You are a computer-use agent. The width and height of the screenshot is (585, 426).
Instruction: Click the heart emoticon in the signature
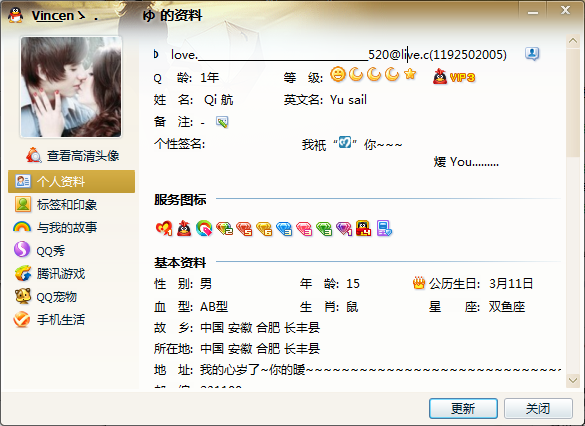pos(345,142)
